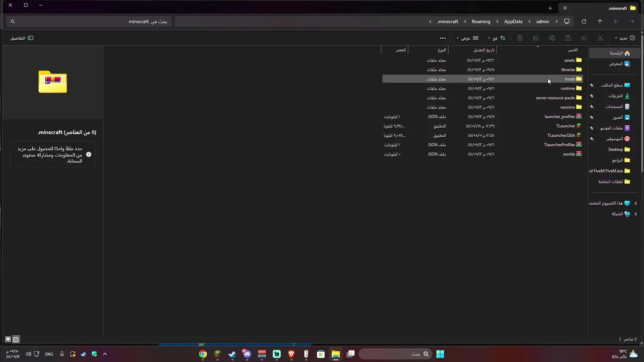The height and width of the screenshot is (362, 644).
Task: Expand الشبكة (Network) tree node
Action: [635, 214]
